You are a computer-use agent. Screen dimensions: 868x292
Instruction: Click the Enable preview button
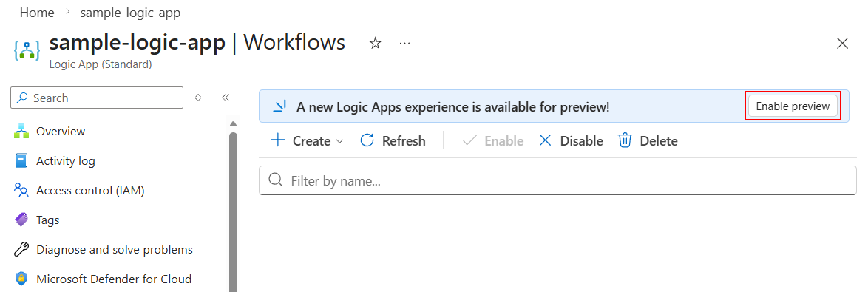coord(793,106)
